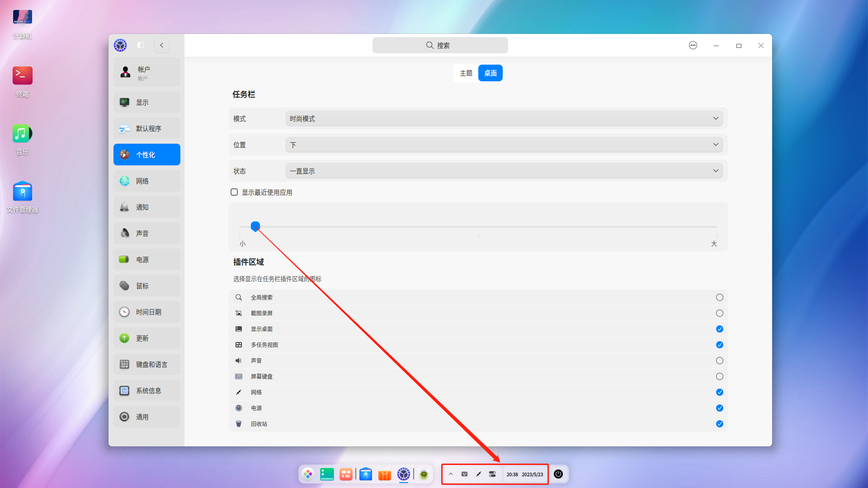Viewport: 868px width, 488px height.
Task: Open the 声音 (Sound) settings section
Action: [124, 233]
